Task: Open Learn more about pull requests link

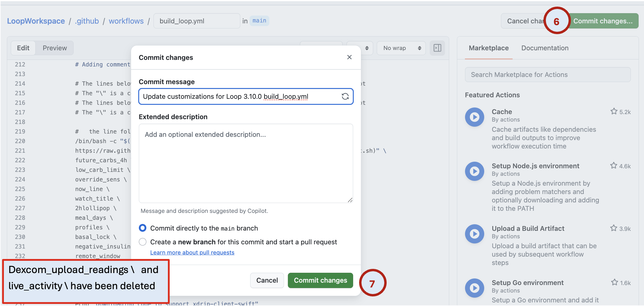Action: [192, 252]
